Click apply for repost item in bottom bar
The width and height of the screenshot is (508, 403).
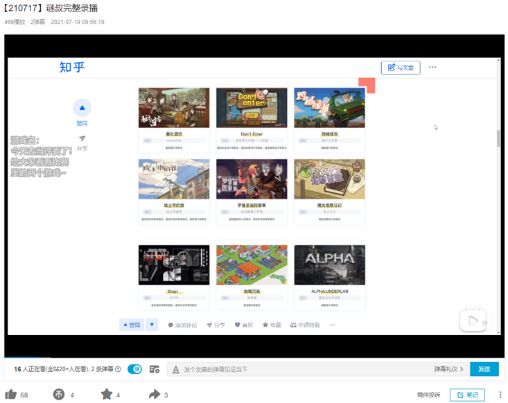(305, 325)
